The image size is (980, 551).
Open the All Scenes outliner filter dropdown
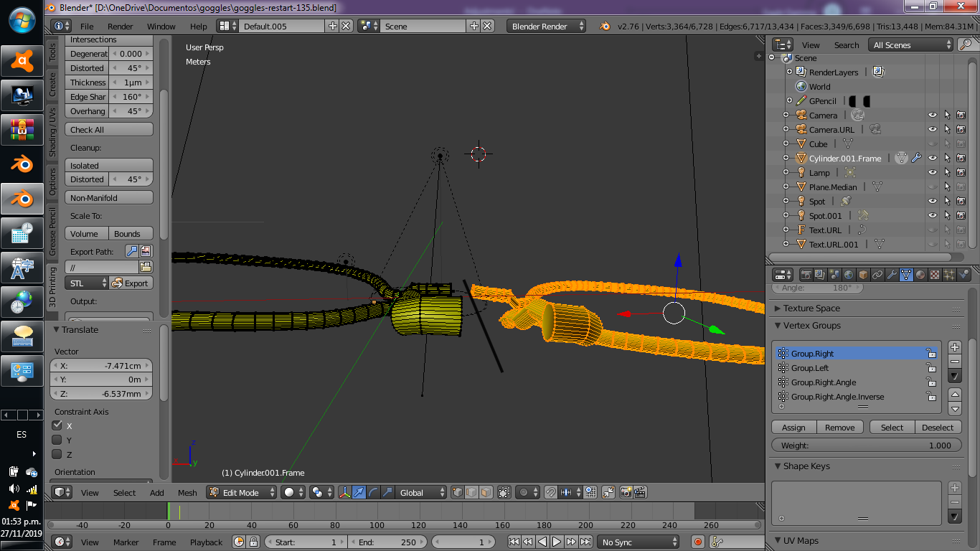(911, 44)
